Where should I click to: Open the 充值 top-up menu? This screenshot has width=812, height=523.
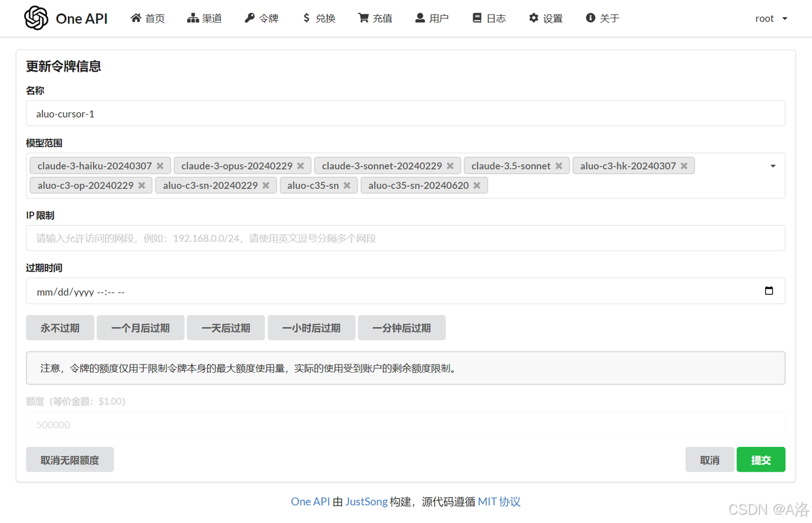point(375,18)
